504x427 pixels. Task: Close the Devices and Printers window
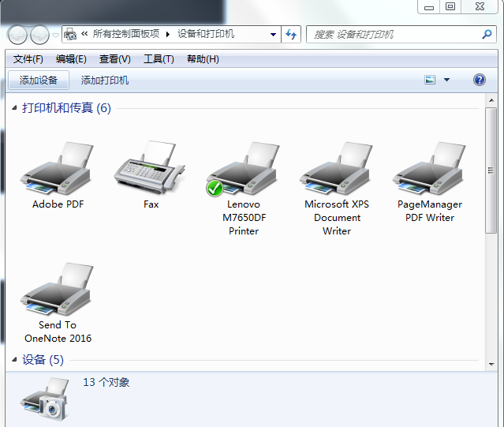click(480, 7)
